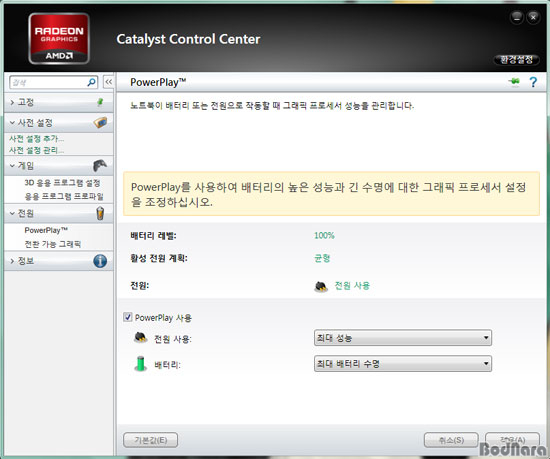Click the gamepad icon beside 게임

click(x=100, y=165)
